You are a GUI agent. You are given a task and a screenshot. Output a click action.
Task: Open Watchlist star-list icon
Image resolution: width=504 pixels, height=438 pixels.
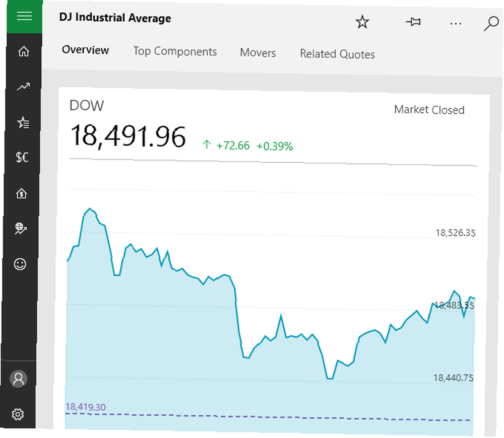point(23,122)
